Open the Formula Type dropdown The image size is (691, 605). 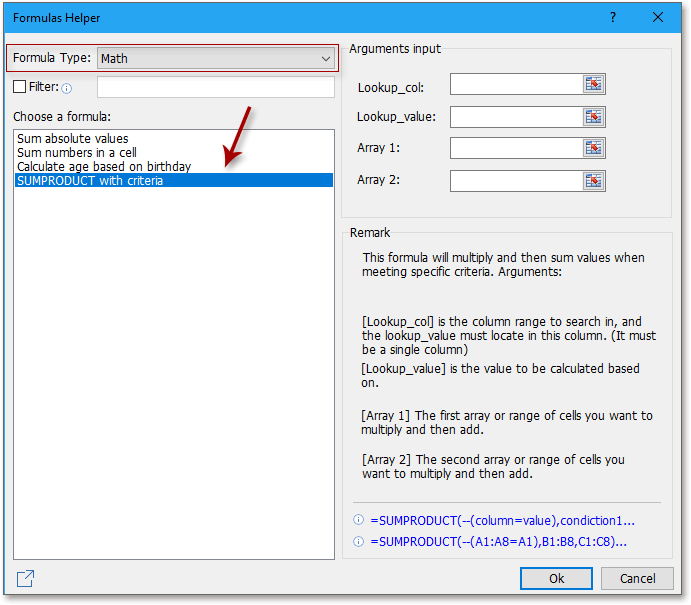pyautogui.click(x=215, y=59)
